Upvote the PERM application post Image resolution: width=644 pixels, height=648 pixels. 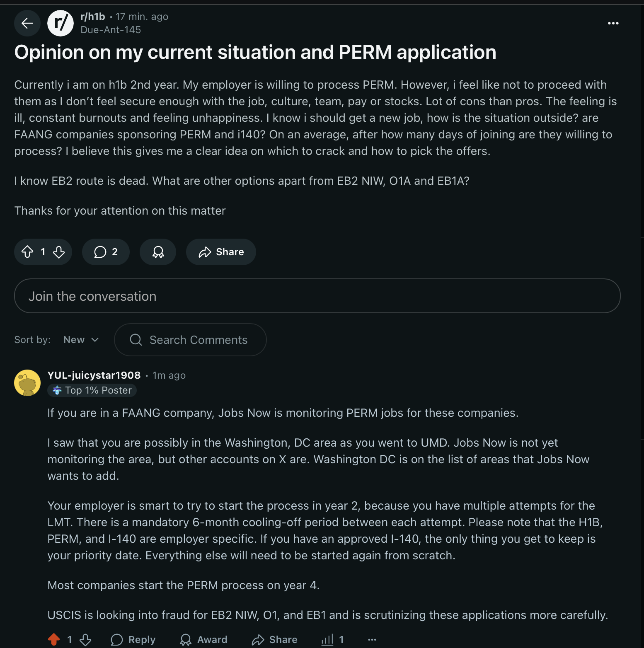point(28,252)
